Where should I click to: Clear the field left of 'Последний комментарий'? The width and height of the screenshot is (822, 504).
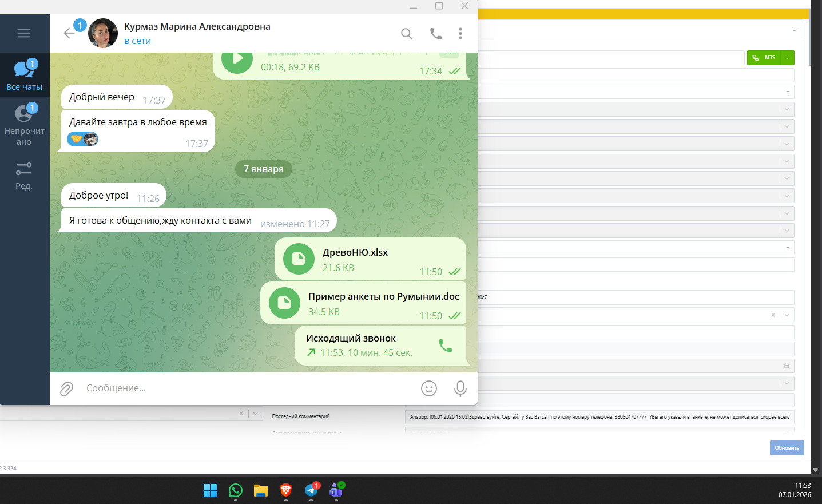[241, 414]
